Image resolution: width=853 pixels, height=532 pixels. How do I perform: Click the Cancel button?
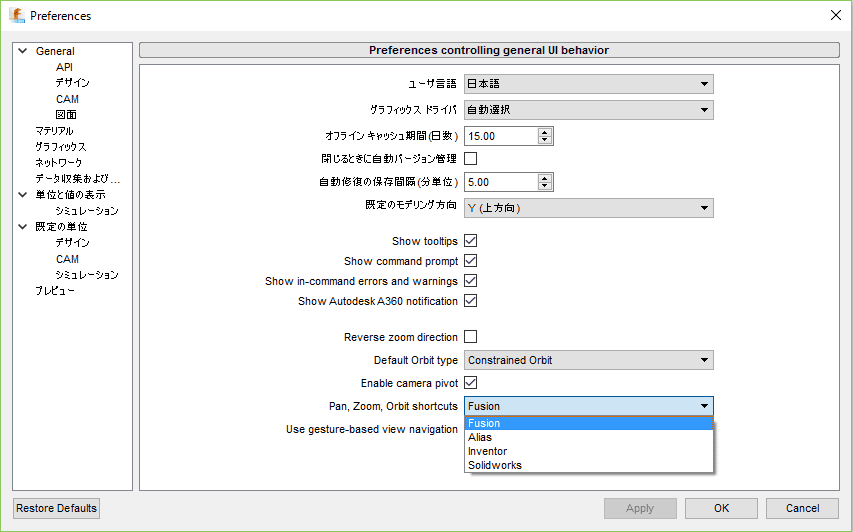click(802, 509)
